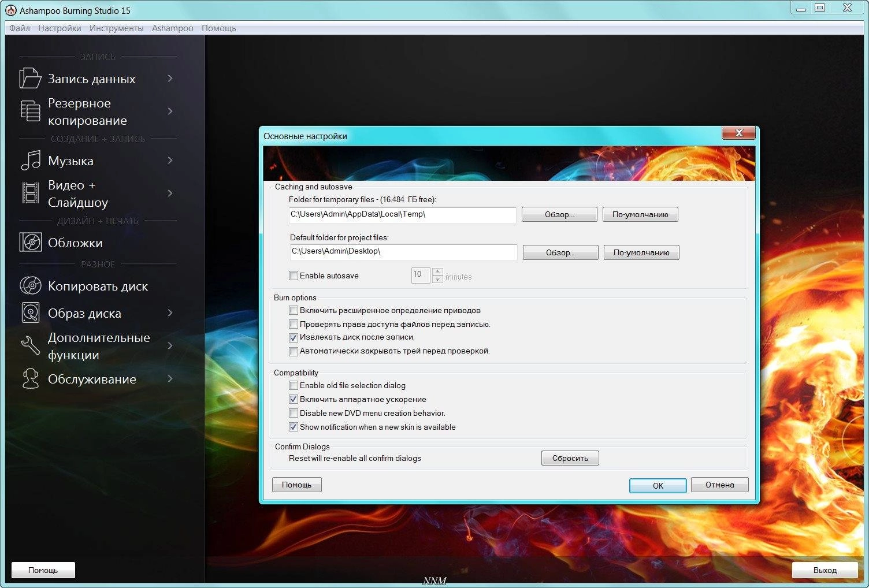Click the dialog's Помощь button
Image resolution: width=869 pixels, height=588 pixels.
[x=296, y=485]
